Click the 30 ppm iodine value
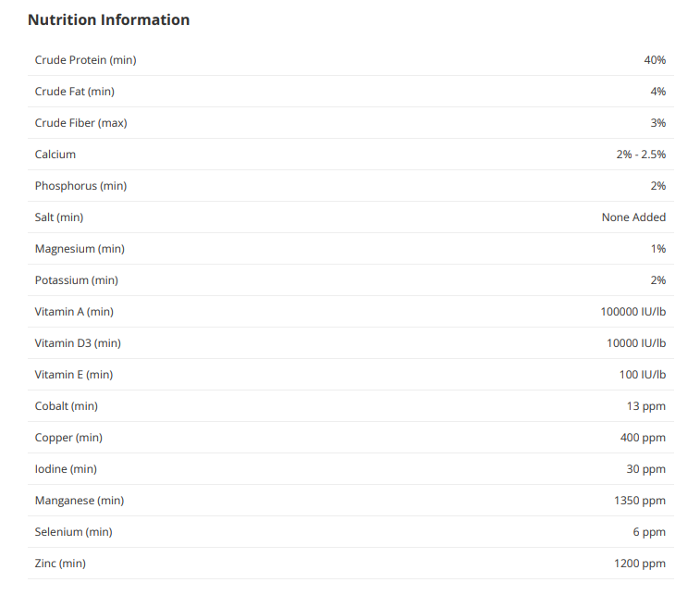 click(x=645, y=469)
